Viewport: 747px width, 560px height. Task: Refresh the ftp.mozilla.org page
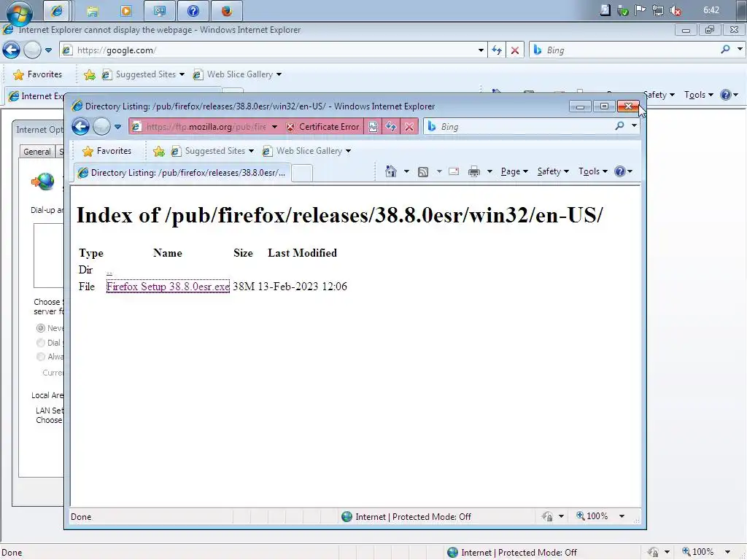(x=391, y=127)
